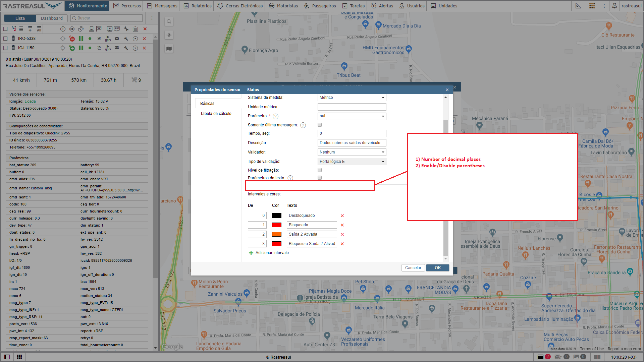Delete the Desbloqueado interval row
The image size is (644, 362).
coord(342,216)
